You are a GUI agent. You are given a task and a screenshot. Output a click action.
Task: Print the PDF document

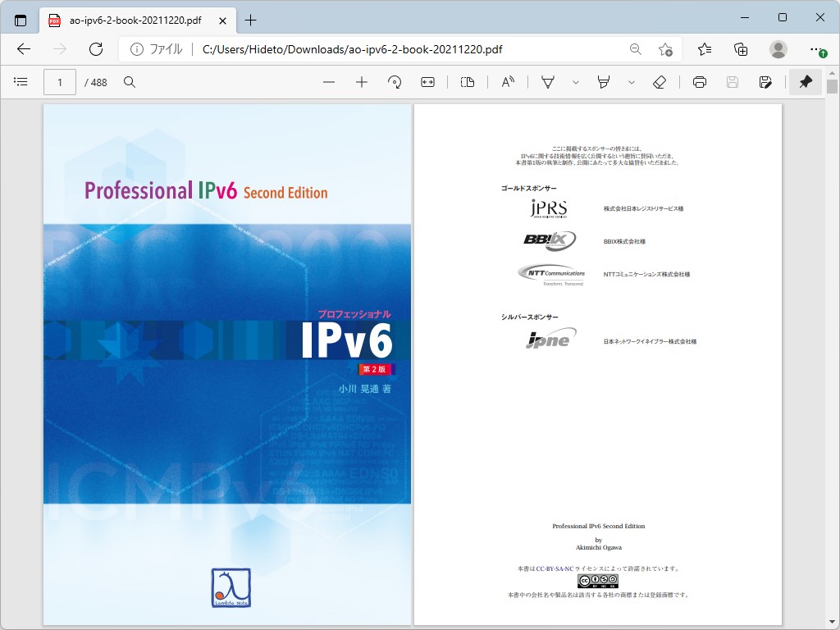pyautogui.click(x=696, y=82)
